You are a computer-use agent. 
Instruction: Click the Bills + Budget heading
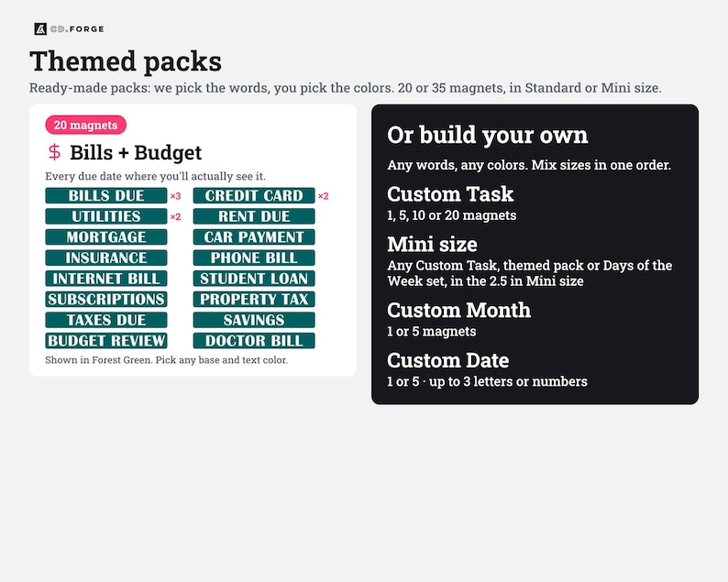(136, 152)
